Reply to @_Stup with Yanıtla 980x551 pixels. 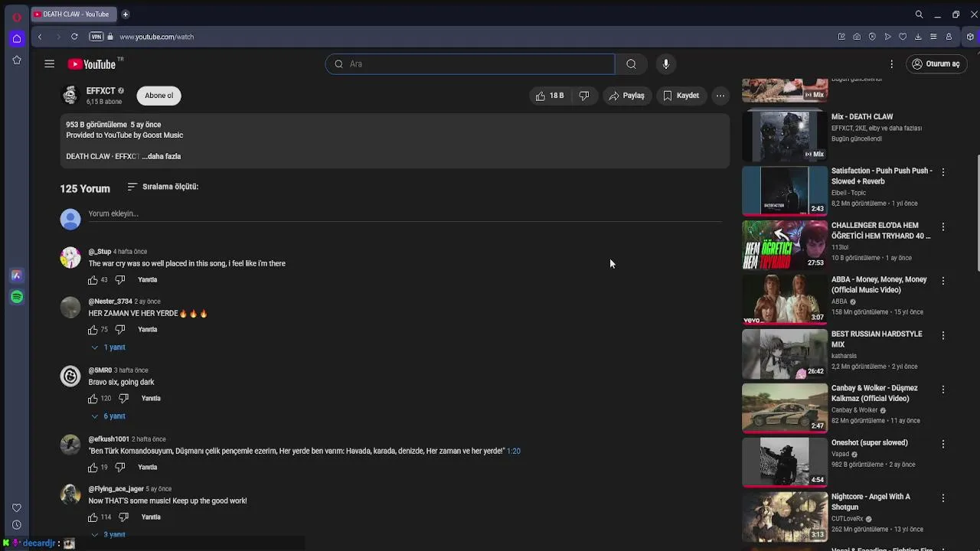148,280
